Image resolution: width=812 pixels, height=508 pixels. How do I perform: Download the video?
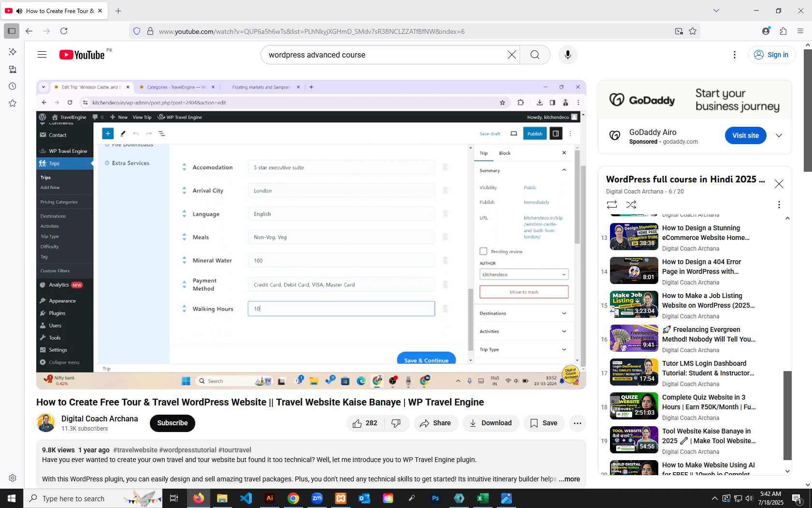(x=491, y=423)
